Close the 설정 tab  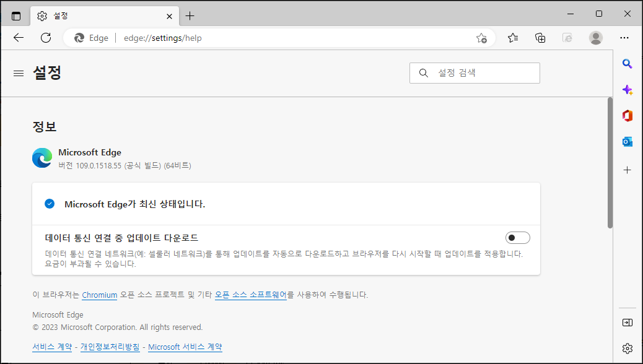tap(169, 16)
